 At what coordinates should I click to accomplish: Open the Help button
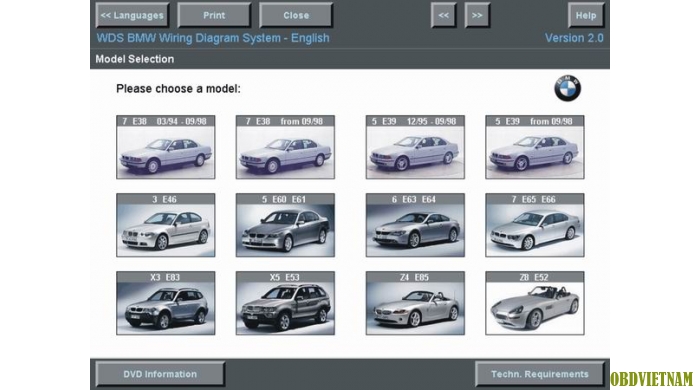coord(586,15)
